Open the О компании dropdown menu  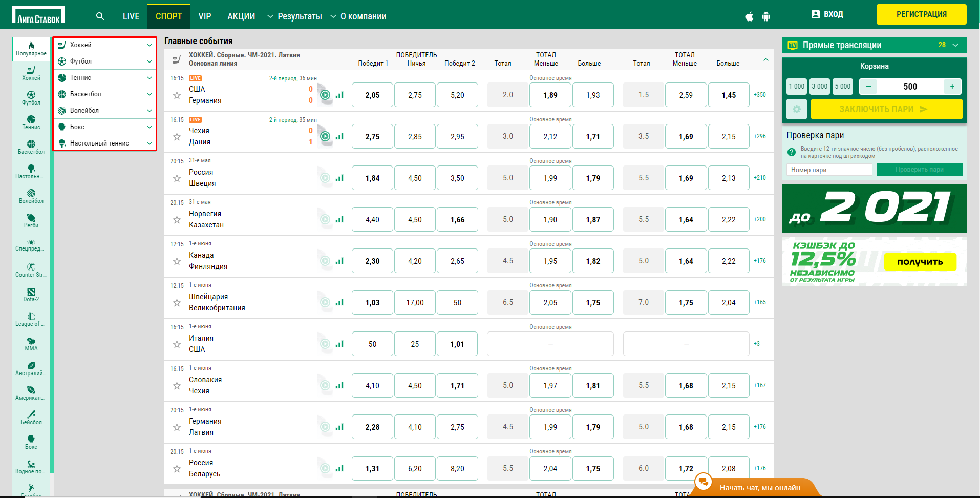pyautogui.click(x=358, y=16)
